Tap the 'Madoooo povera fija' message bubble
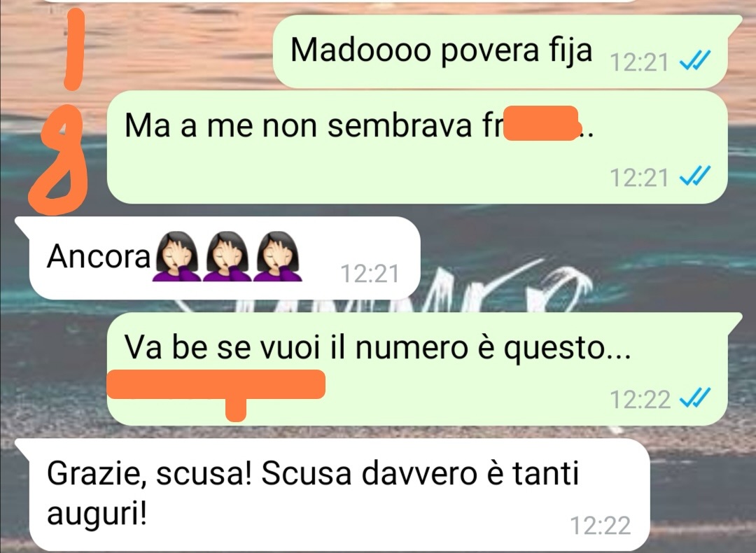The height and width of the screenshot is (553, 756). (501, 51)
